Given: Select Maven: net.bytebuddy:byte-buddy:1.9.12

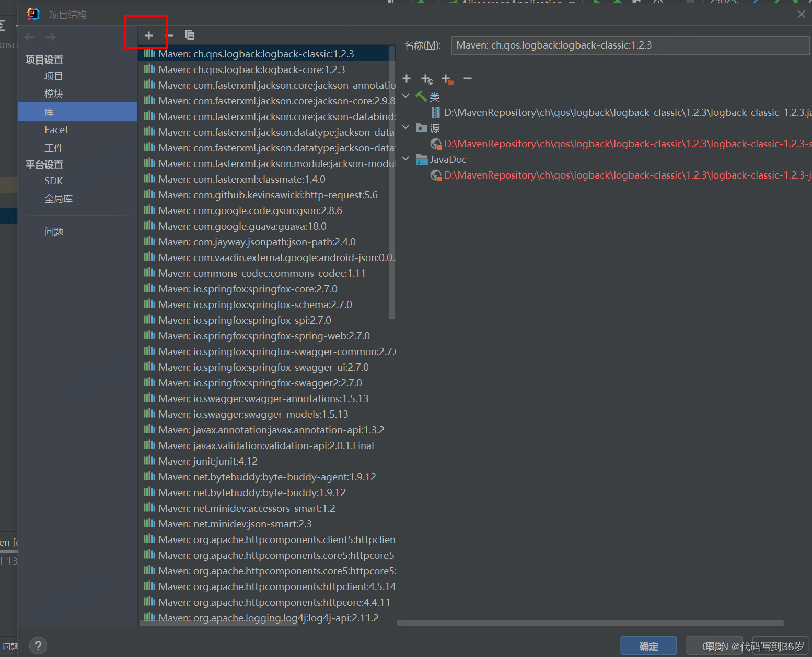Looking at the screenshot, I should click(266, 492).
